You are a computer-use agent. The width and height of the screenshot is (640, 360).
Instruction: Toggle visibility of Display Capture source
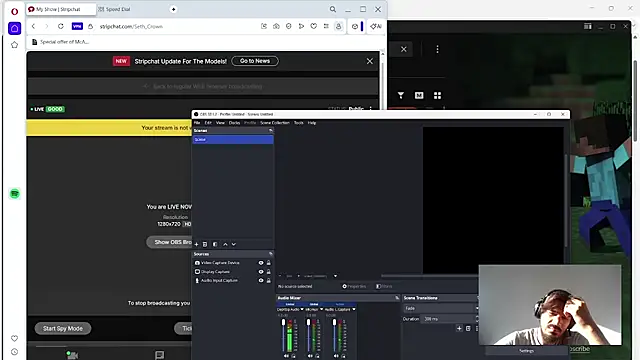pos(261,272)
